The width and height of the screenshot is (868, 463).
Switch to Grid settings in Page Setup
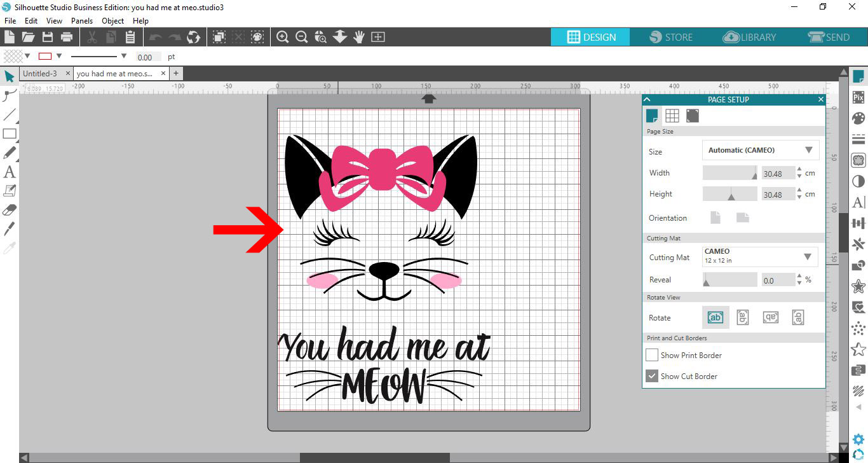pos(672,115)
